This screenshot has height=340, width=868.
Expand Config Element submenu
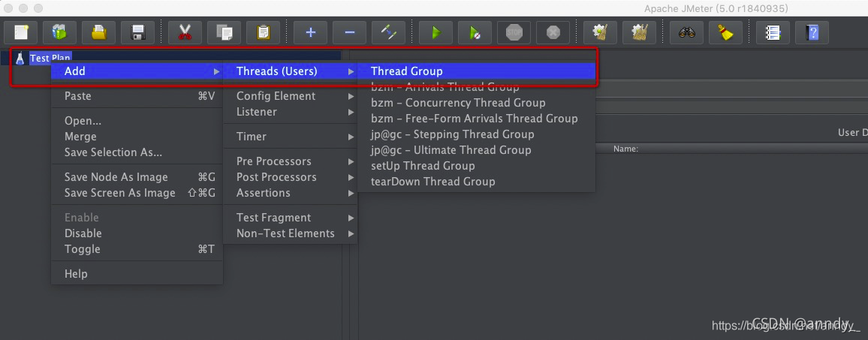pos(290,96)
